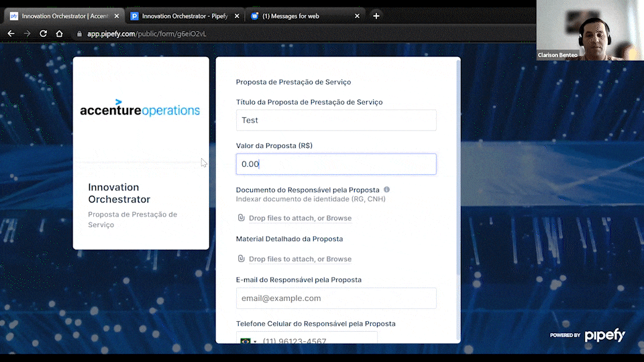Screen dimensions: 644x362
Task: Click the info icon beside Documento do Responsável
Action: [386, 190]
